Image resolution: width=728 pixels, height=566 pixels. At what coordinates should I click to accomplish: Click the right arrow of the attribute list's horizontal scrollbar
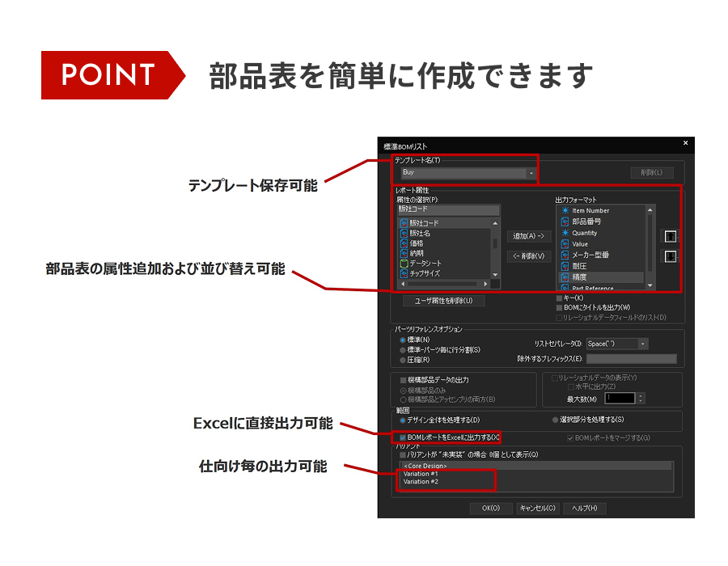click(x=485, y=284)
